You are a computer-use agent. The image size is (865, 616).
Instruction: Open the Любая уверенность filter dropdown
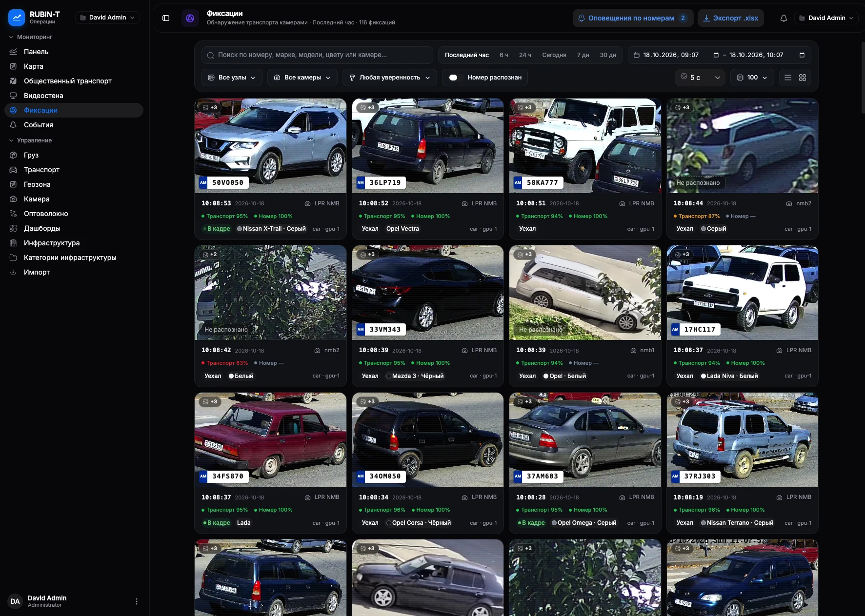(389, 78)
